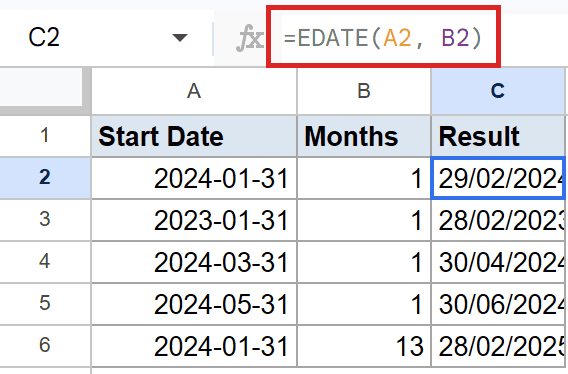Select row 1 header

tap(45, 136)
